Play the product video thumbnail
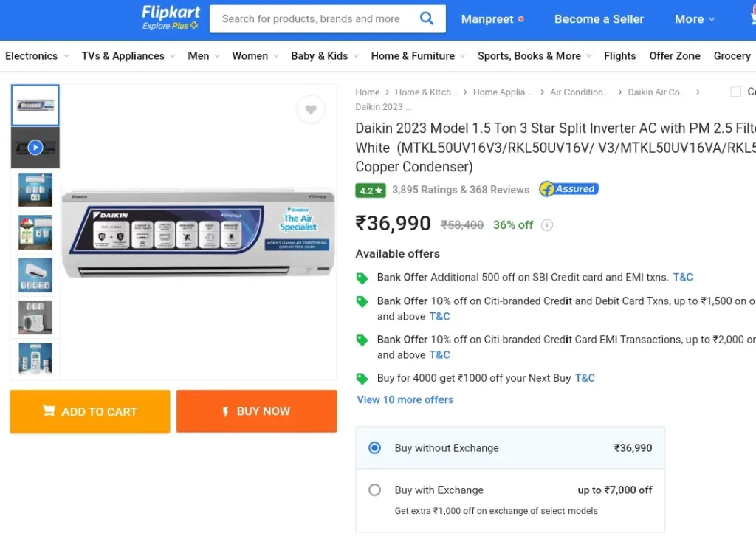The height and width of the screenshot is (556, 756). coord(35,148)
